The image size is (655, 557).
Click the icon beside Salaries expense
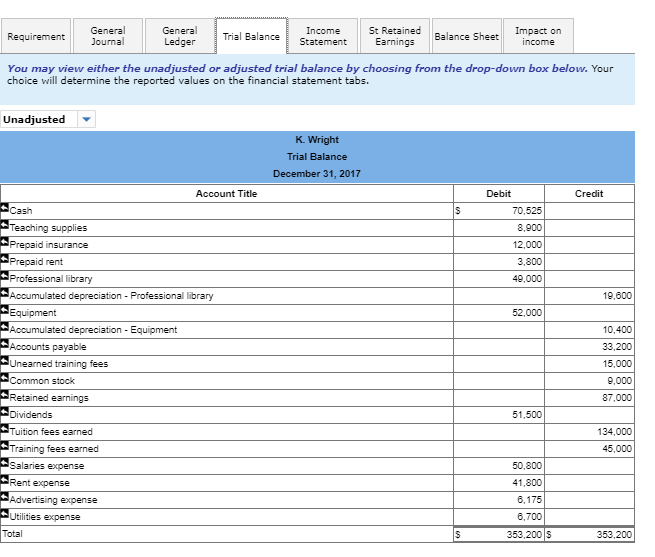pyautogui.click(x=4, y=463)
